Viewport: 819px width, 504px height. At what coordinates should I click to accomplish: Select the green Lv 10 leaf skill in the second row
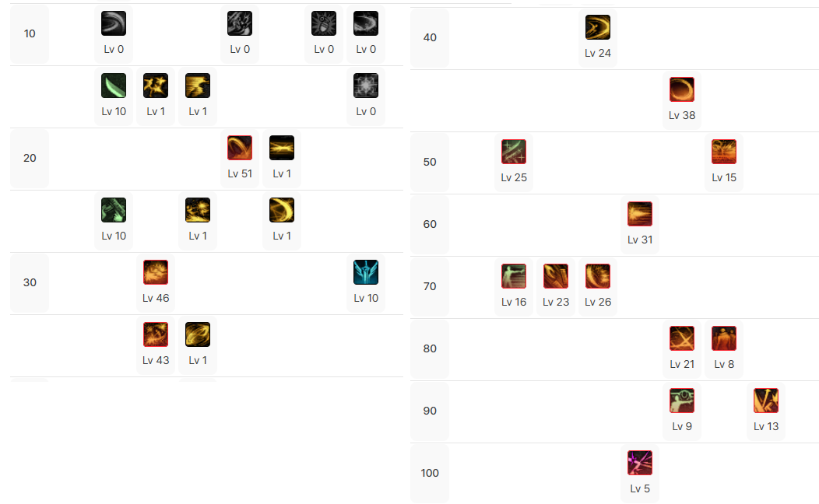(114, 86)
